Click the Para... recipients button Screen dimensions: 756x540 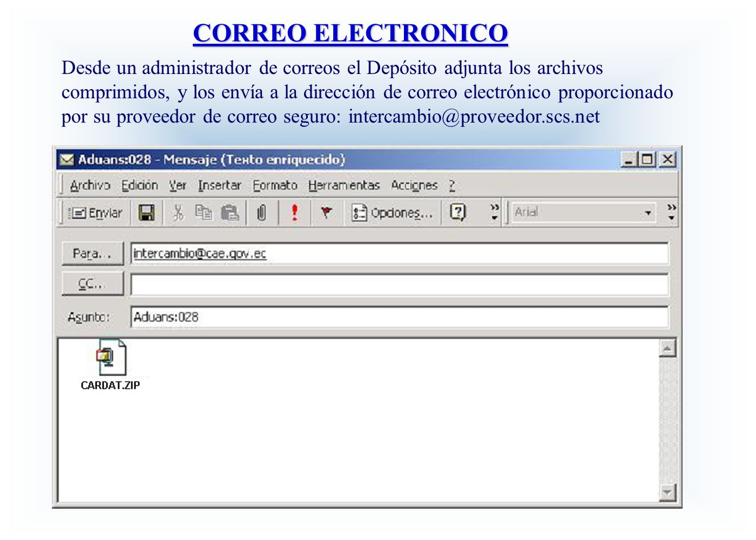[92, 253]
